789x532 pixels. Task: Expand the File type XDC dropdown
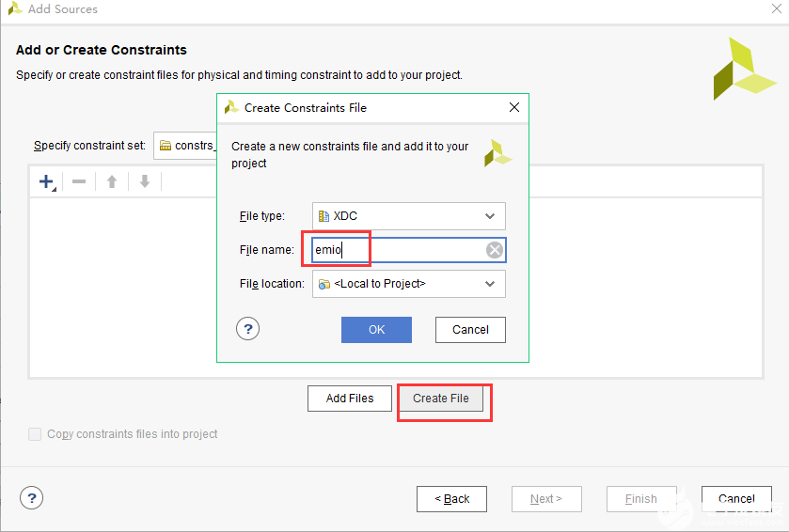click(x=489, y=216)
